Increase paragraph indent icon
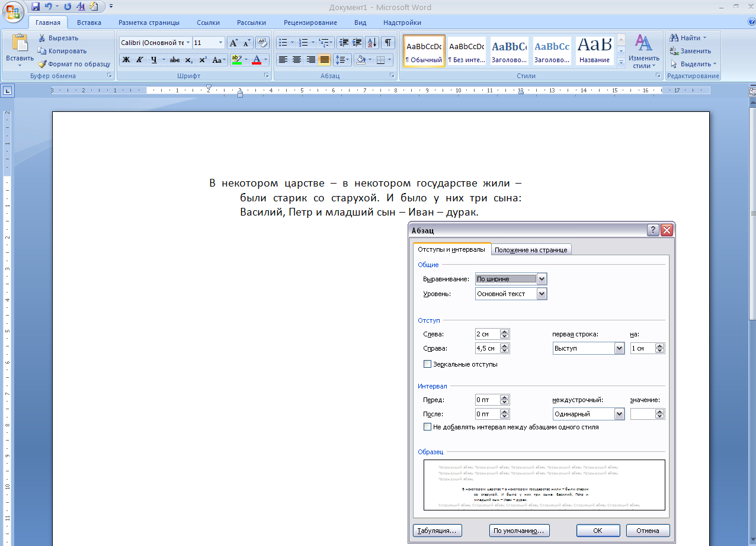The width and height of the screenshot is (756, 546). (x=357, y=43)
